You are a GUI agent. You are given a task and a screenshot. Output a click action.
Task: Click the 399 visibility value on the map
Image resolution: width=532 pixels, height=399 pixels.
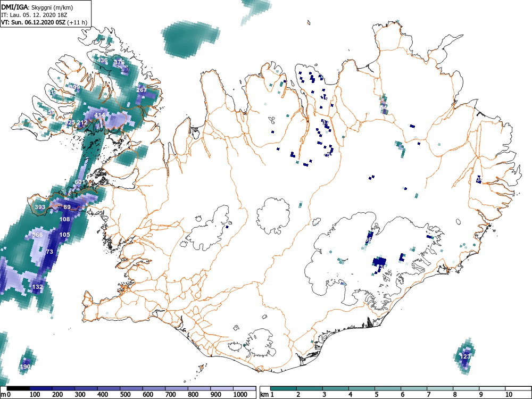[x=74, y=87]
